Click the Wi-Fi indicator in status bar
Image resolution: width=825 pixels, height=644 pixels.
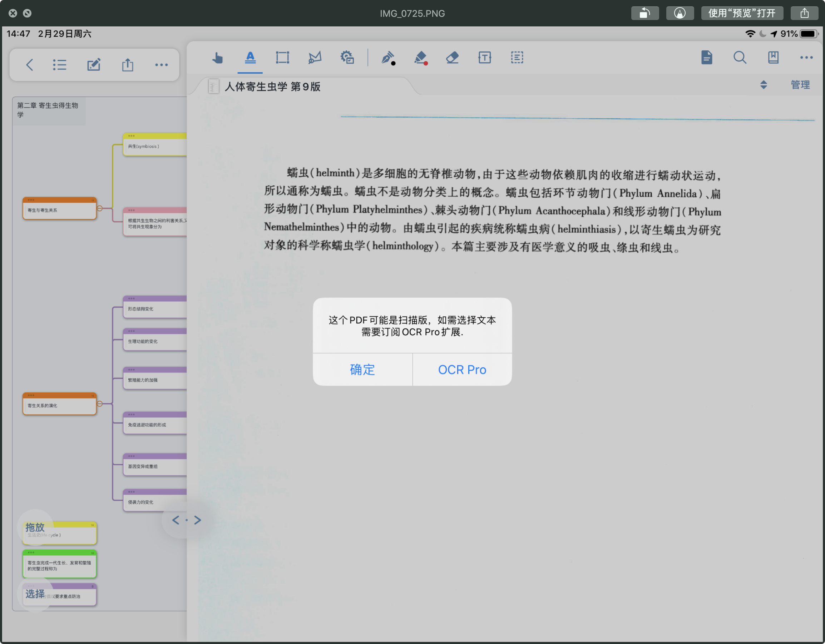(750, 34)
